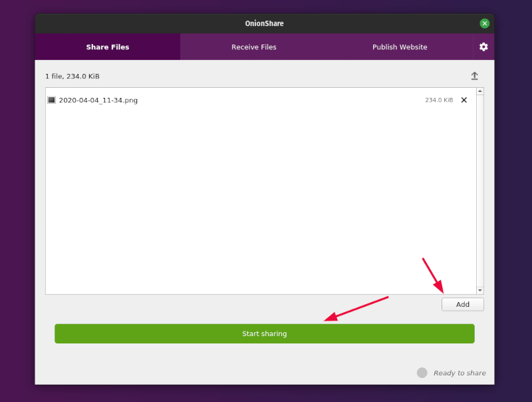Image resolution: width=532 pixels, height=402 pixels.
Task: Switch to the Share Files tab
Action: [x=108, y=47]
